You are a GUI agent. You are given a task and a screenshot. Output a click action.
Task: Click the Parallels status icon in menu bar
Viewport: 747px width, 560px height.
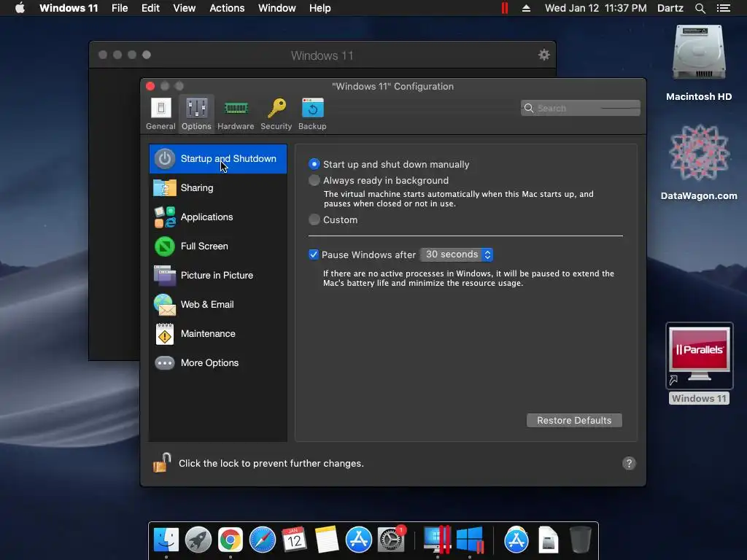(505, 8)
